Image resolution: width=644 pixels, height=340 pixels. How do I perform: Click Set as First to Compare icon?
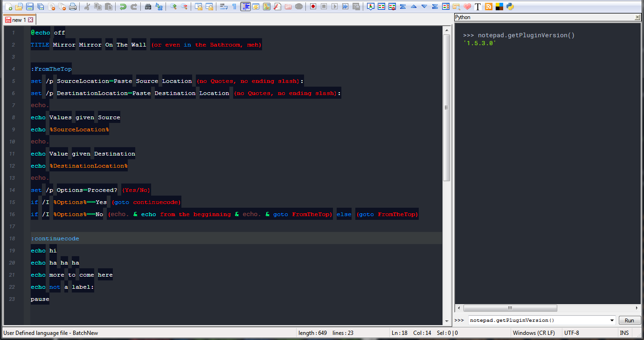click(x=371, y=7)
